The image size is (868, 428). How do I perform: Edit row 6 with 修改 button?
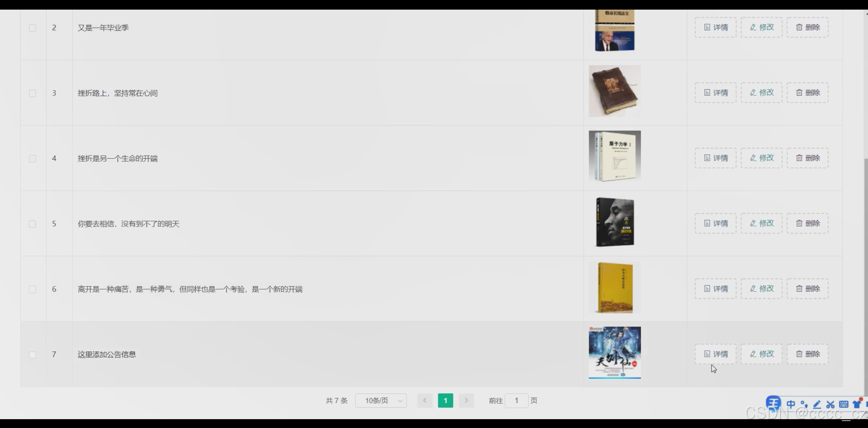click(x=762, y=289)
